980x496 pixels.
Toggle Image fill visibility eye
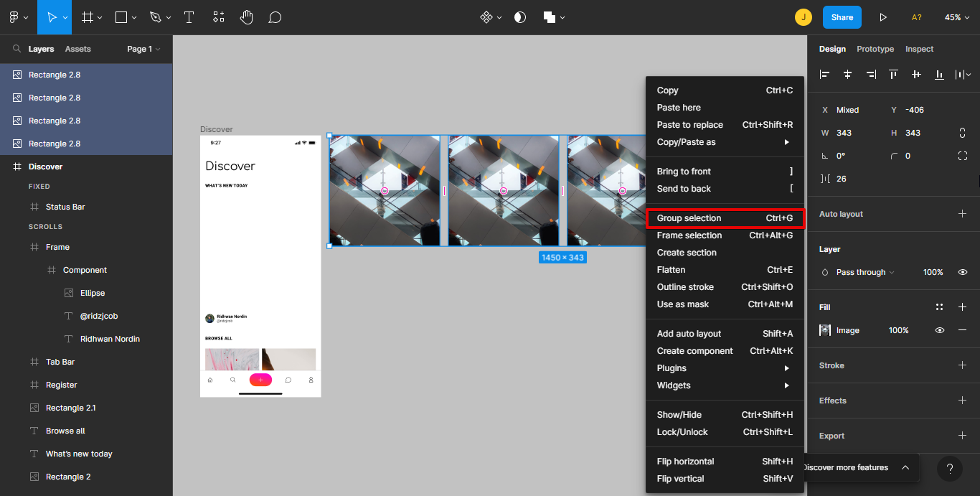click(939, 330)
